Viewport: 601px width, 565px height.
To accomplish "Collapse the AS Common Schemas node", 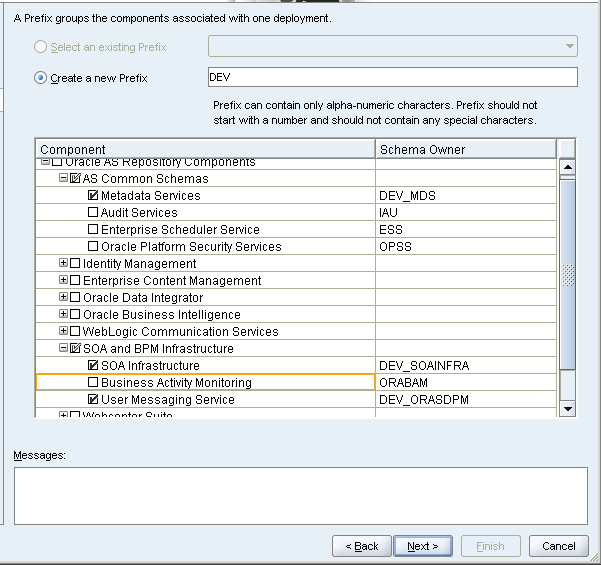I will click(63, 179).
